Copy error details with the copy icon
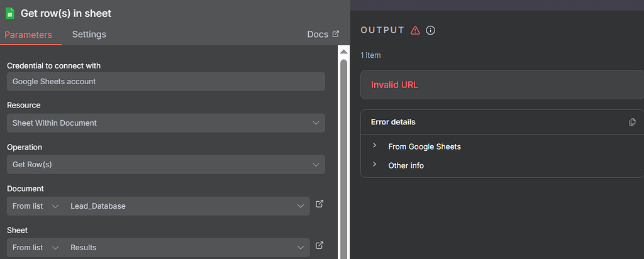This screenshot has width=644, height=259. coord(632,122)
